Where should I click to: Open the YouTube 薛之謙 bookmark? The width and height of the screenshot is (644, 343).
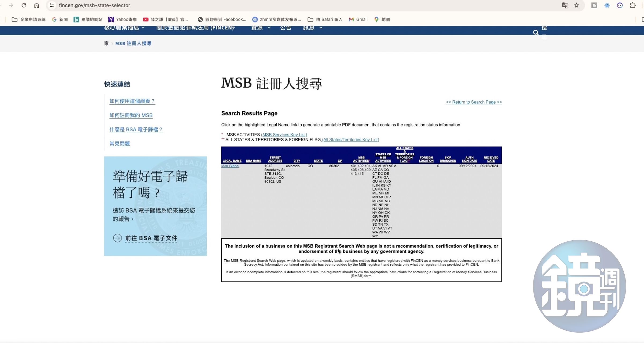click(x=165, y=20)
